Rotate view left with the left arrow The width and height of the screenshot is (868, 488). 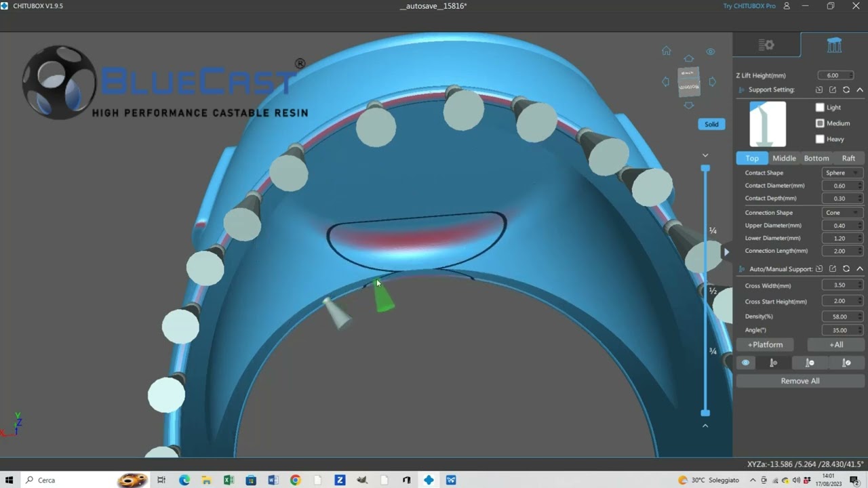665,81
